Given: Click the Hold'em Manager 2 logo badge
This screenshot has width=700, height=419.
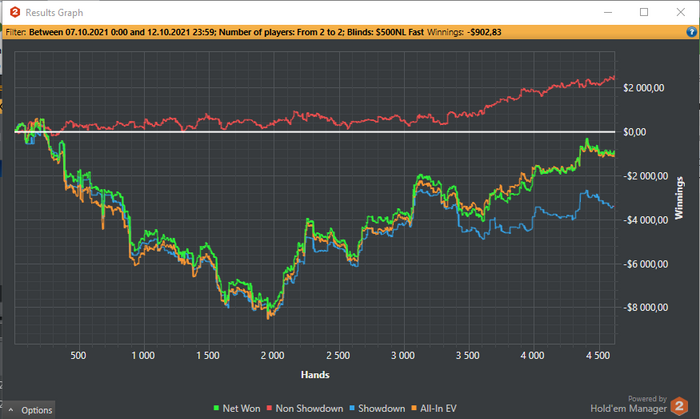Looking at the screenshot, I should coord(679,406).
